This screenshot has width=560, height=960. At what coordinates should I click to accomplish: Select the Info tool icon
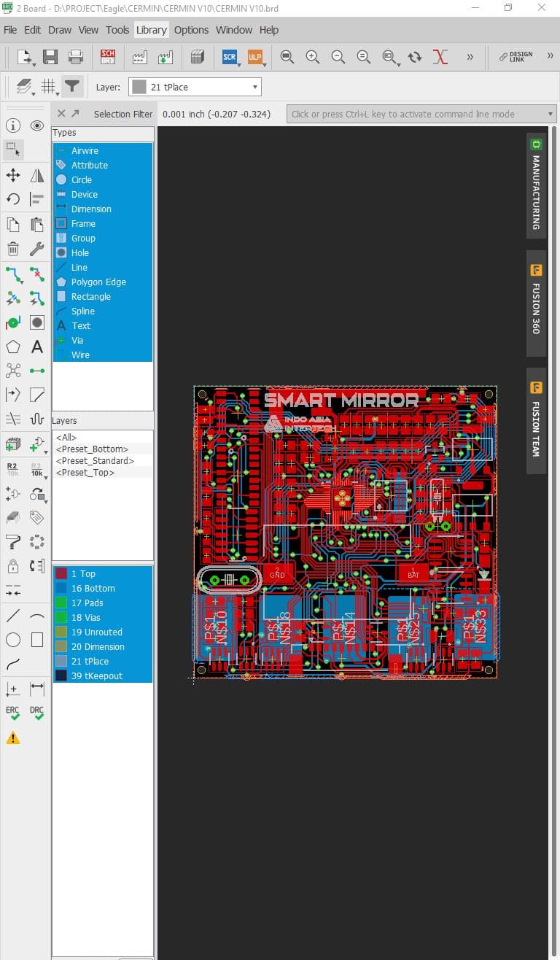point(13,125)
